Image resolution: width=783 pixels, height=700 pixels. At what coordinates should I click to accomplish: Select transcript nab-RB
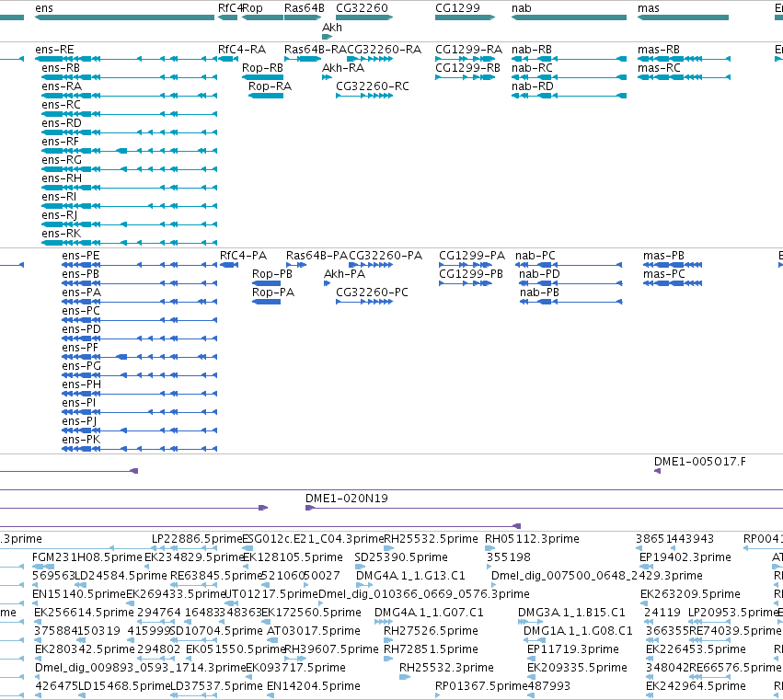(569, 59)
